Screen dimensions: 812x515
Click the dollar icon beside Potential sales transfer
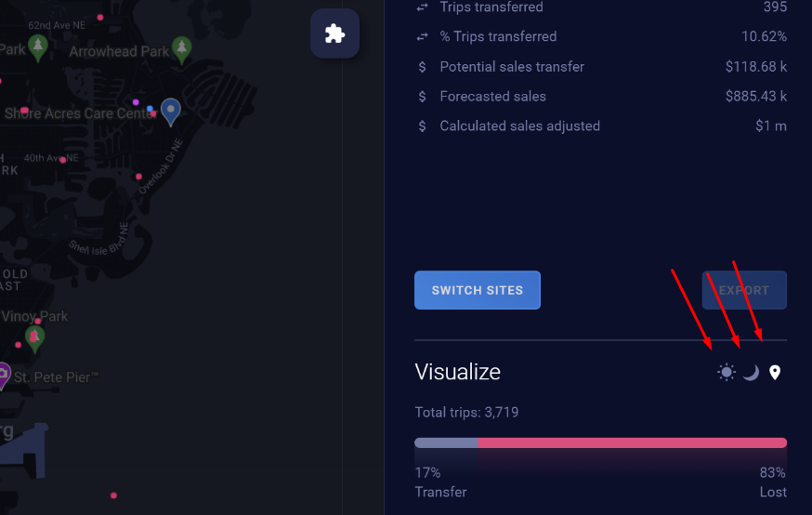[x=422, y=67]
